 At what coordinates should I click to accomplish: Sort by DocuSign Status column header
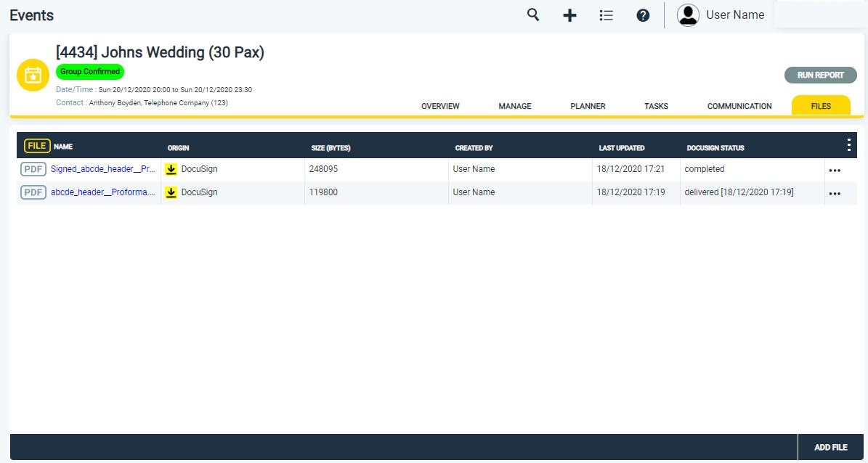715,148
